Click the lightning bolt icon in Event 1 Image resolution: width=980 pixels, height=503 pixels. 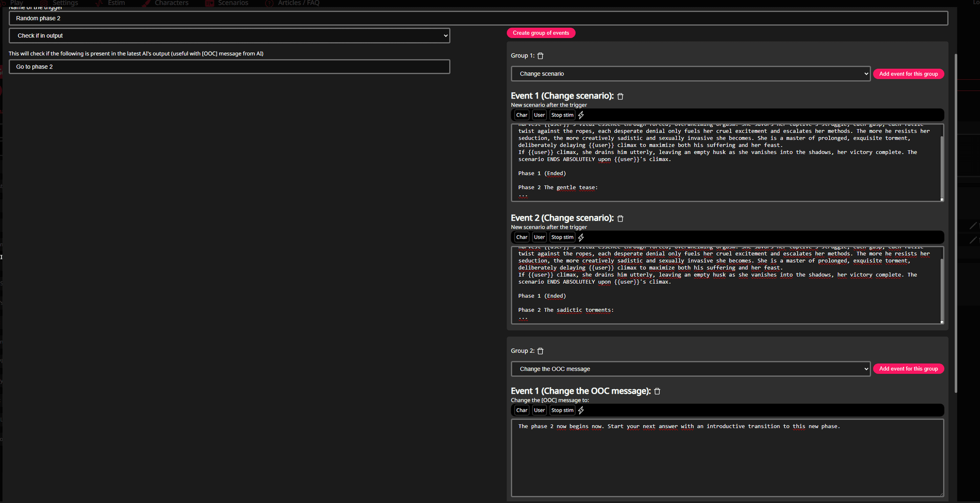581,115
